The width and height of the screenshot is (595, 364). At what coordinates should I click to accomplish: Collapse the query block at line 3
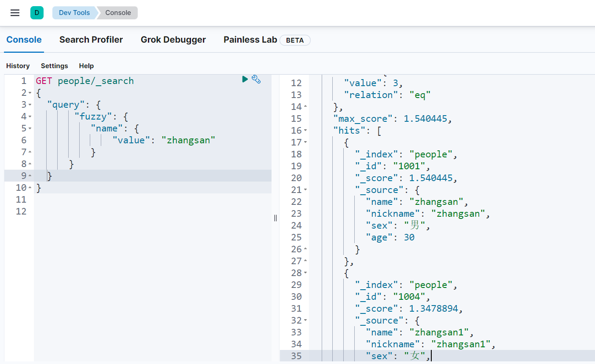[x=30, y=105]
